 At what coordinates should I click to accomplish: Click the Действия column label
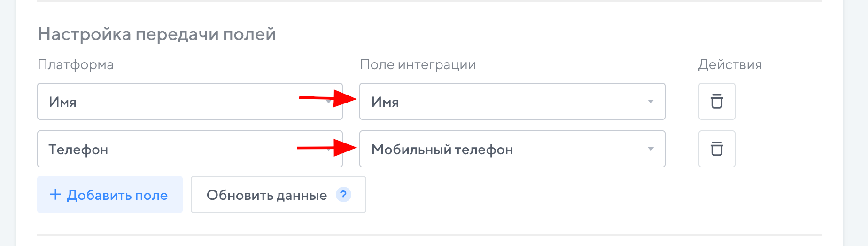click(730, 64)
